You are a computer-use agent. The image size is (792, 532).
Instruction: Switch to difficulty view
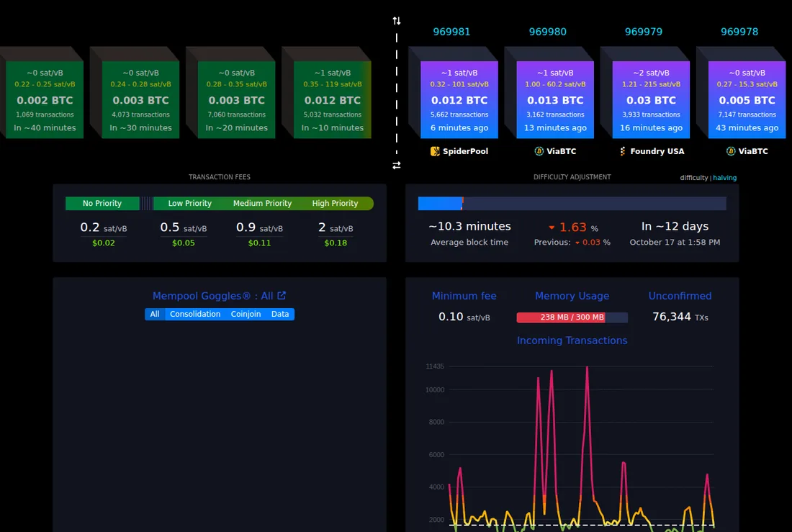point(693,178)
